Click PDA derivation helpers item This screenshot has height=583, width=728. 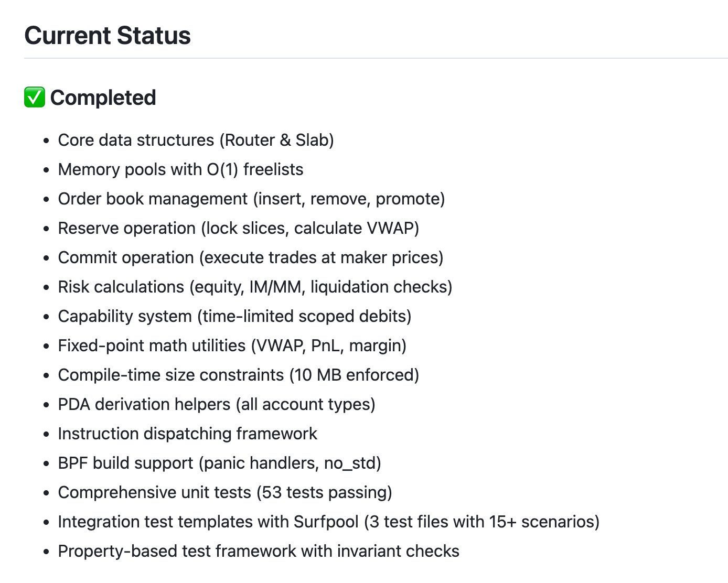click(x=217, y=404)
